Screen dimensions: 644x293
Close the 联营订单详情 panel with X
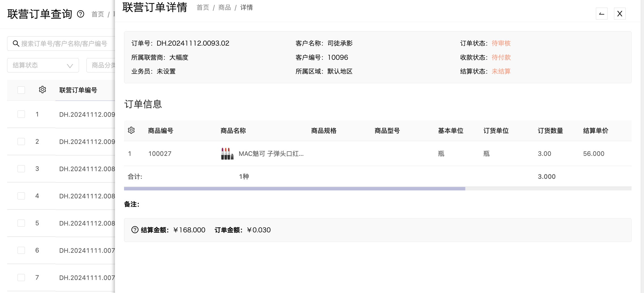[620, 14]
